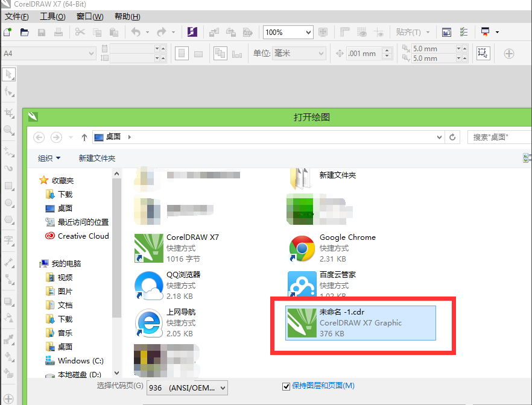This screenshot has height=405, width=532.
Task: Open the zoom level 100% dropdown
Action: tap(288, 32)
